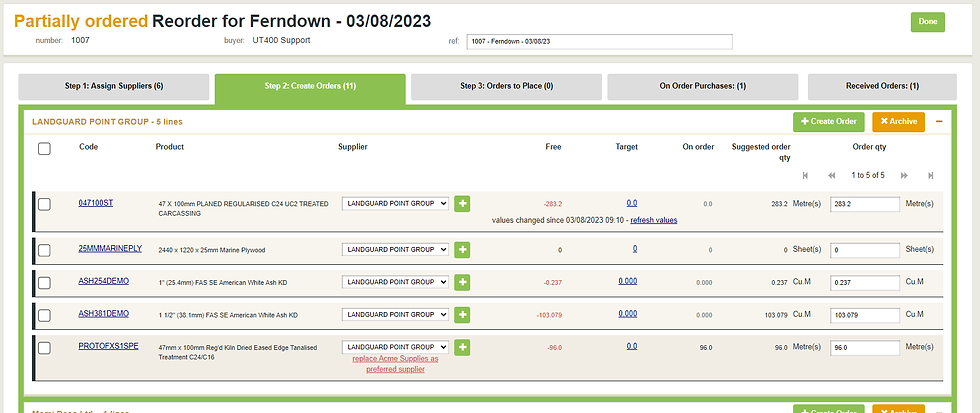Click replace Acme Supplies as preferred supplier link
This screenshot has width=980, height=413.
pos(395,364)
